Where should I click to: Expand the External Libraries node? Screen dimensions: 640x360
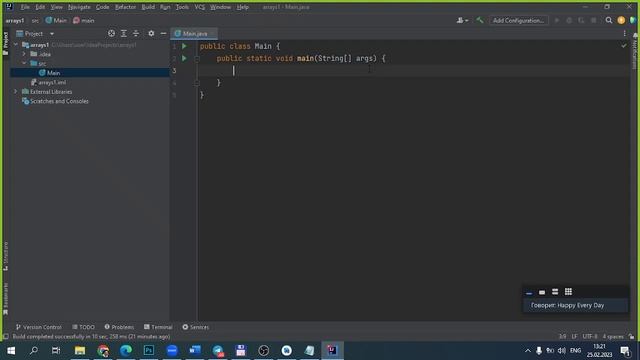[x=16, y=91]
